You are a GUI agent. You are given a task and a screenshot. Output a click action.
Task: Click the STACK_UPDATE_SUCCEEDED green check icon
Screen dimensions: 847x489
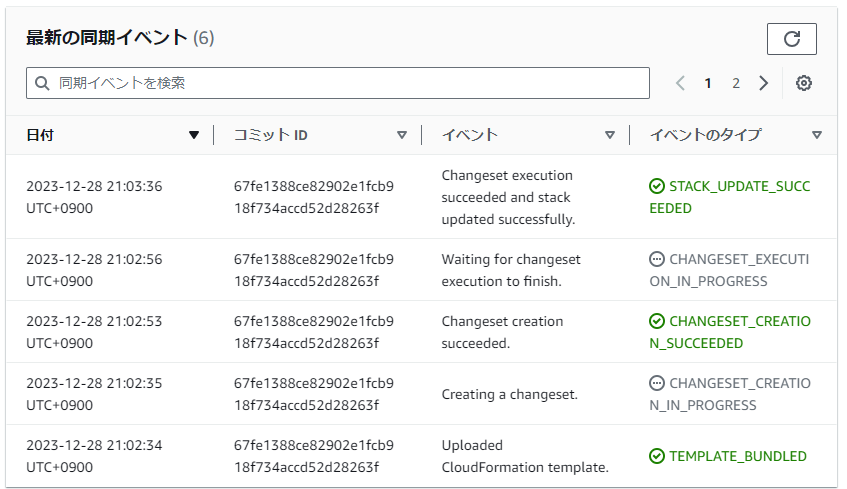[656, 186]
